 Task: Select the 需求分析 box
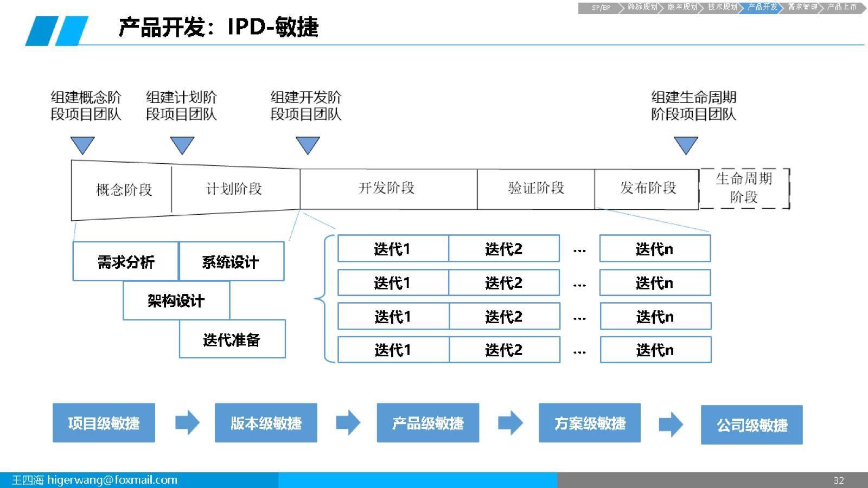(126, 261)
